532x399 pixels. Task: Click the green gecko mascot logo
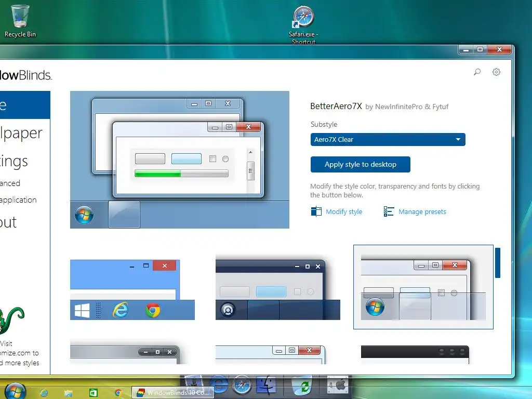click(12, 320)
